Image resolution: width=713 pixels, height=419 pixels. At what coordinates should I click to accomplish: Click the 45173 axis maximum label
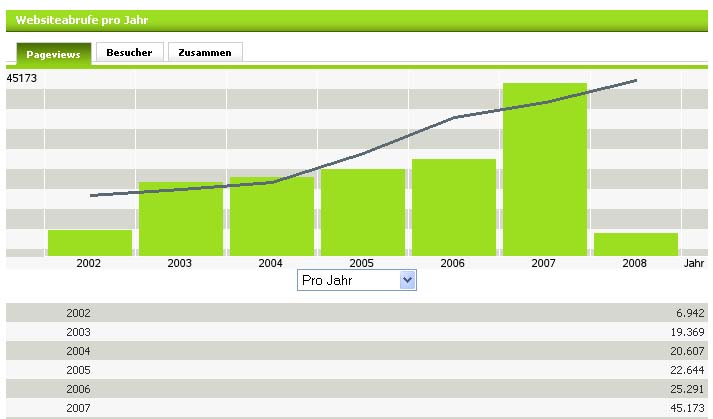pos(22,77)
